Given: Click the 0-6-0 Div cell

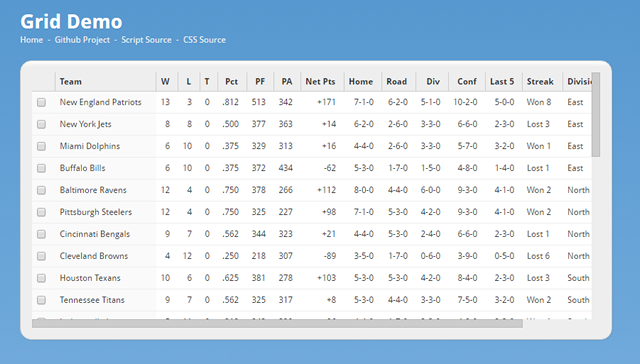Looking at the screenshot, I should tap(431, 257).
